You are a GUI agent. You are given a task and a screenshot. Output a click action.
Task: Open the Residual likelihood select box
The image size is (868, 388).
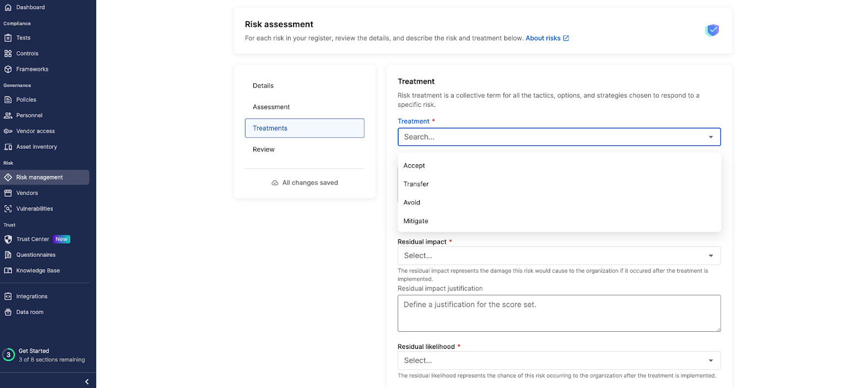pyautogui.click(x=559, y=360)
